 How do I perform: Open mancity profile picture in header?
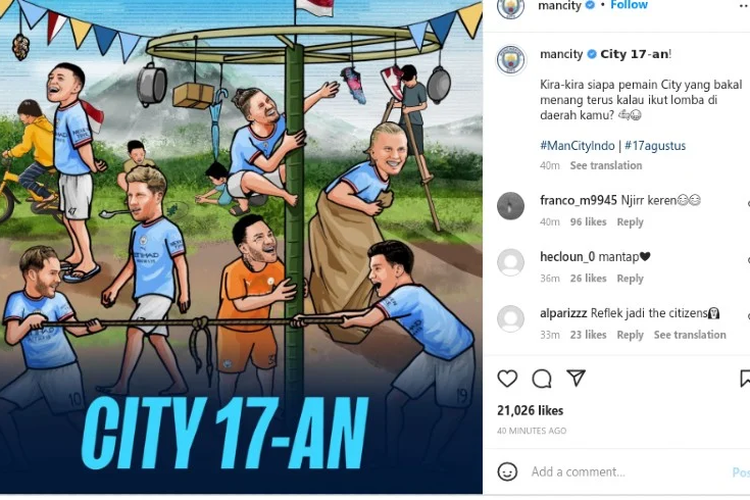tap(511, 7)
